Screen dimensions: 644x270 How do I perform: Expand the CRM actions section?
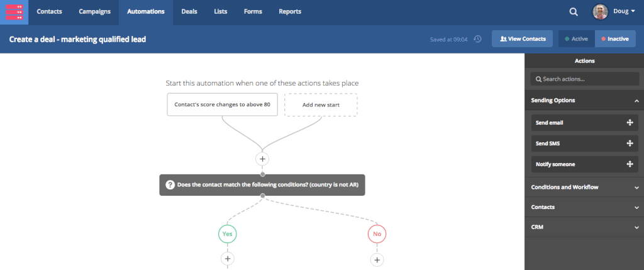coord(636,227)
